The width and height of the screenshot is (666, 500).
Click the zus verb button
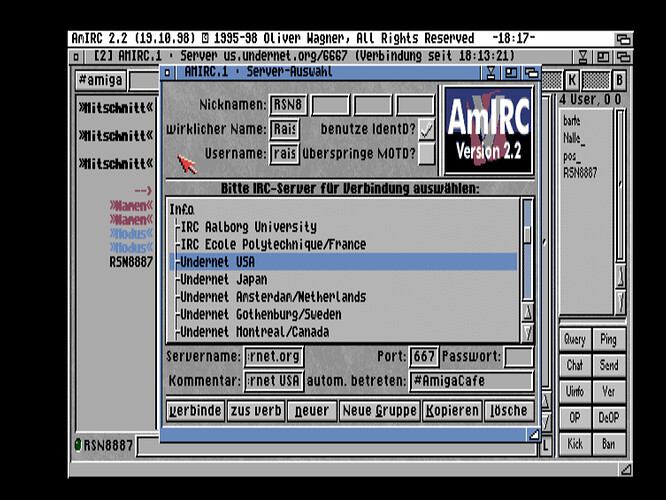coord(256,410)
